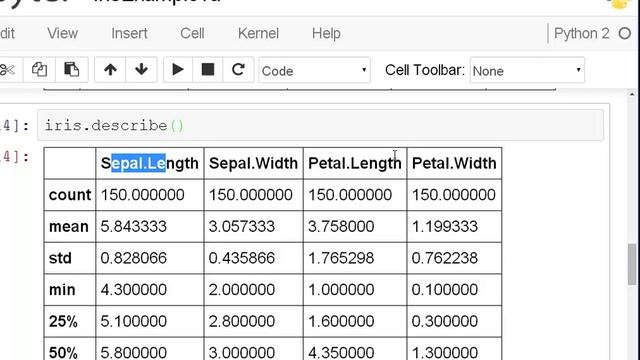Viewport: 640px width, 360px height.
Task: Open the Insert menu
Action: (x=129, y=33)
